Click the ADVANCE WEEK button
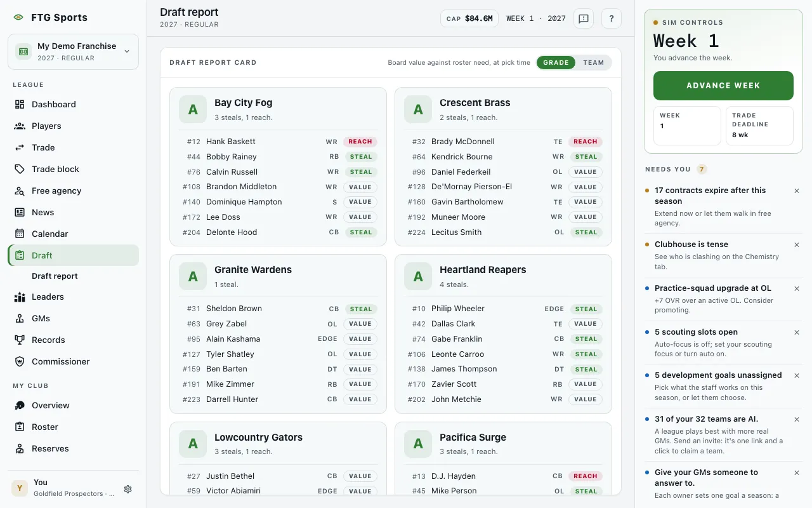 point(723,86)
